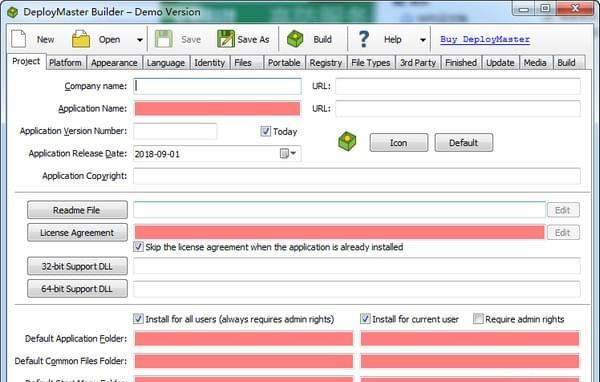
Task: Click the Readme File button
Action: (77, 210)
